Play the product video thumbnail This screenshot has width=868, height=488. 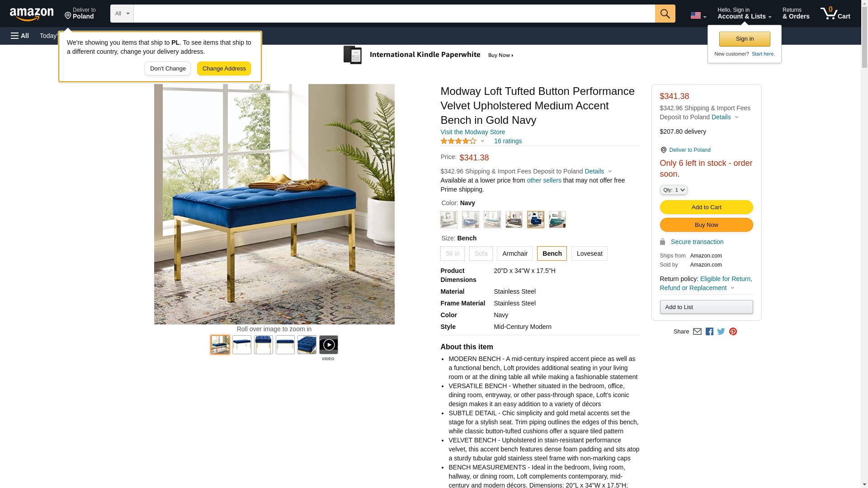coord(328,345)
